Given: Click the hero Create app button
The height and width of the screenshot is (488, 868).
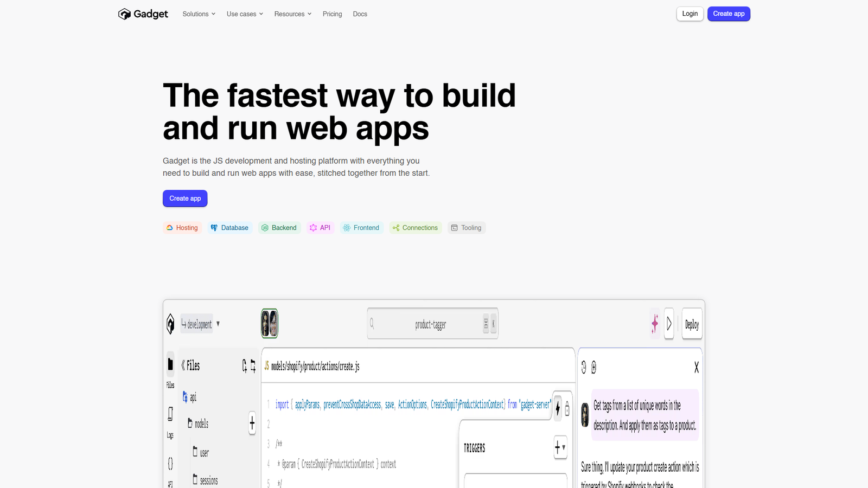Looking at the screenshot, I should pos(185,198).
